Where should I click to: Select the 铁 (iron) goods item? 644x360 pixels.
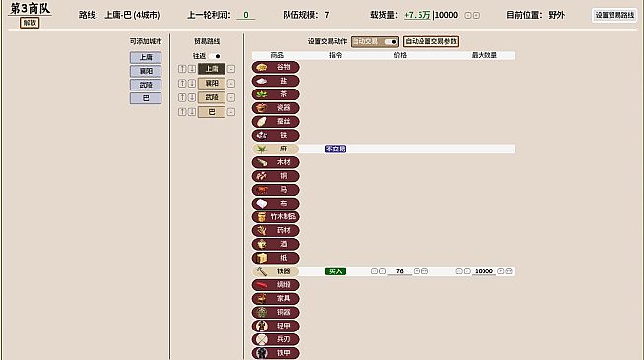(276, 135)
